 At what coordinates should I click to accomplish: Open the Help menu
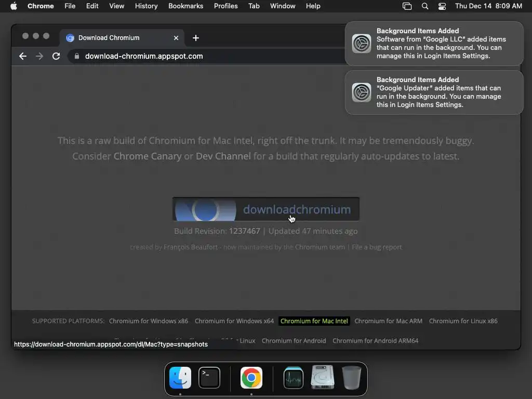coord(313,6)
